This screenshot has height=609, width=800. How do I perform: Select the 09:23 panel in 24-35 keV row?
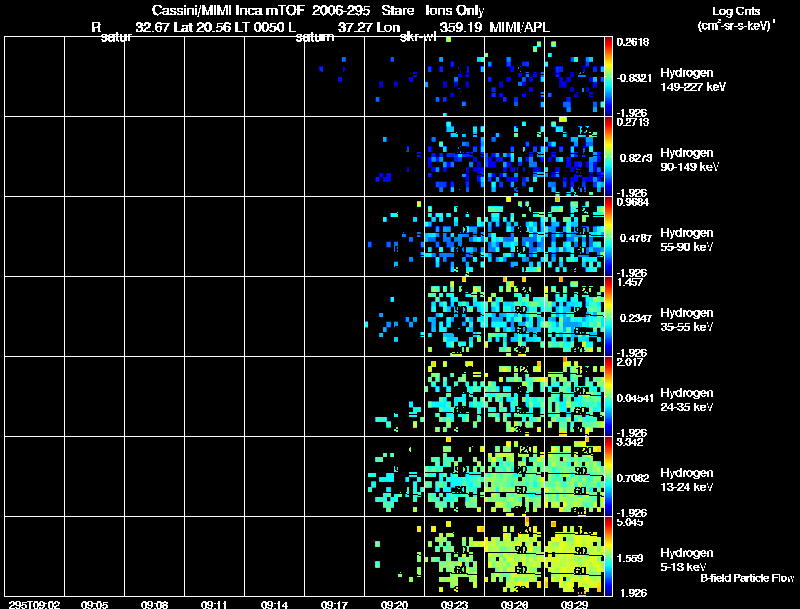(x=455, y=396)
